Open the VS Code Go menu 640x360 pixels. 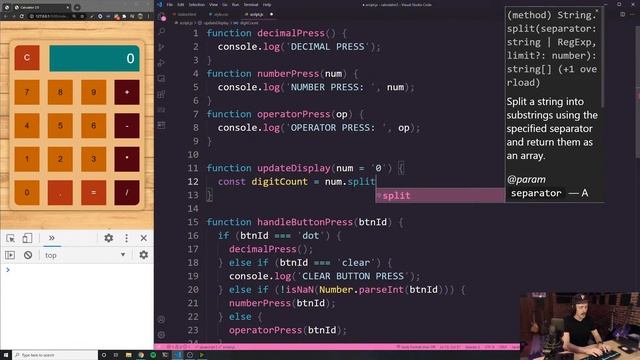click(x=225, y=4)
